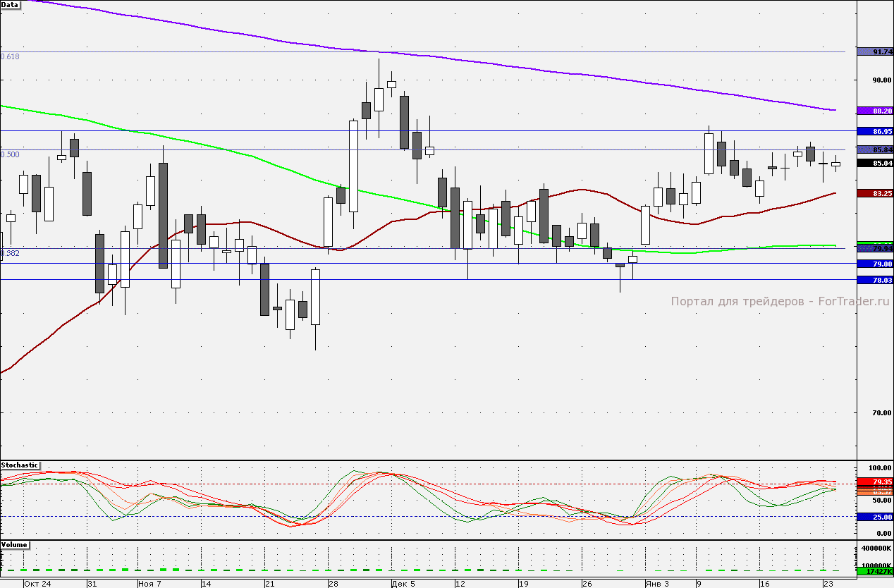
Task: Click the 23 date label on the time axis
Action: pos(829,584)
